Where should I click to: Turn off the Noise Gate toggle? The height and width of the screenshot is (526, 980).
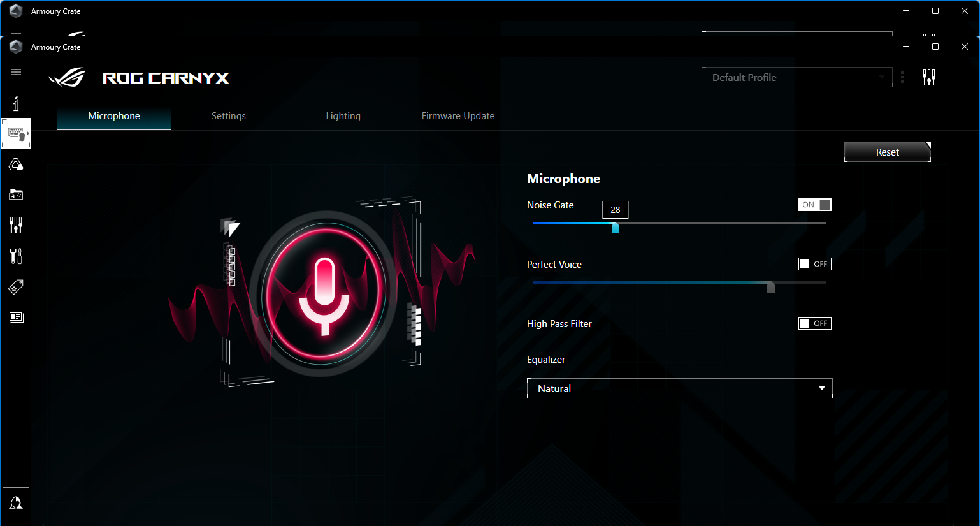(815, 205)
